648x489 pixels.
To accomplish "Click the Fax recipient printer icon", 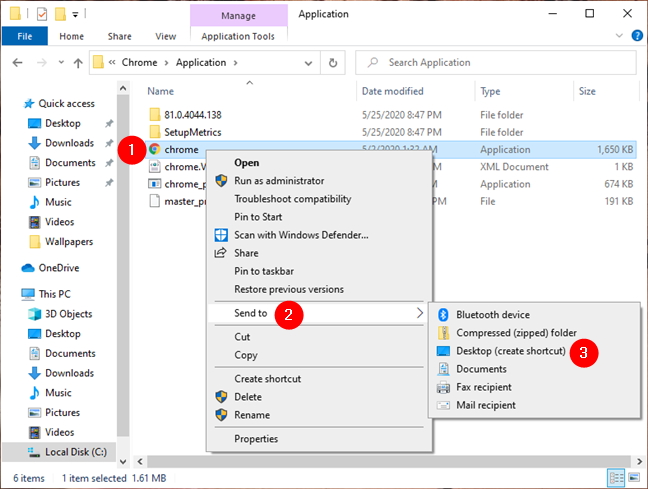I will coord(443,387).
